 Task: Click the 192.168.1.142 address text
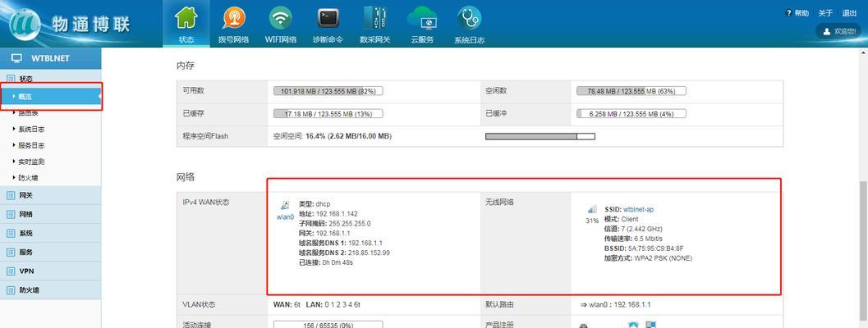pyautogui.click(x=337, y=213)
